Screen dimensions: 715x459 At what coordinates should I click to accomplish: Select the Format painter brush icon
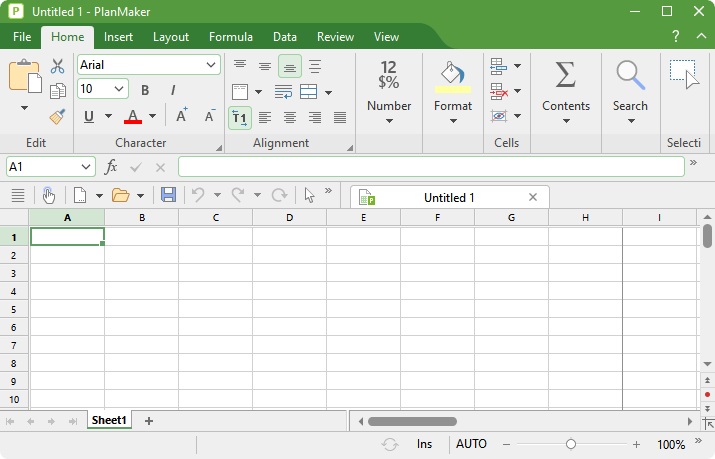pyautogui.click(x=57, y=116)
